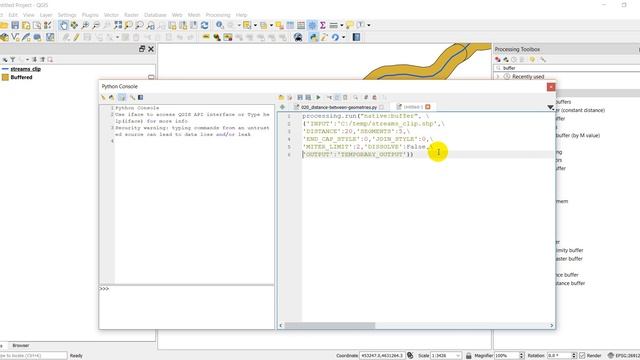The height and width of the screenshot is (360, 640).
Task: Open the editor tab list dropdown
Action: (551, 107)
